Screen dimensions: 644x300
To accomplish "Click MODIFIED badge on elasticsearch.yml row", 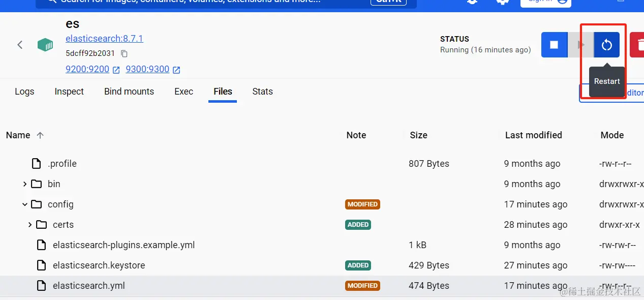I will click(x=362, y=286).
